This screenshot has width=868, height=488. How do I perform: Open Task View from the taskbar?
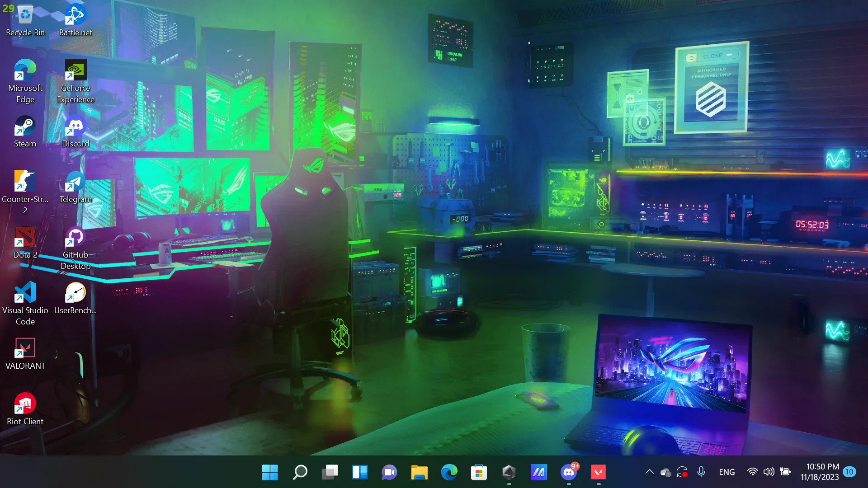330,472
